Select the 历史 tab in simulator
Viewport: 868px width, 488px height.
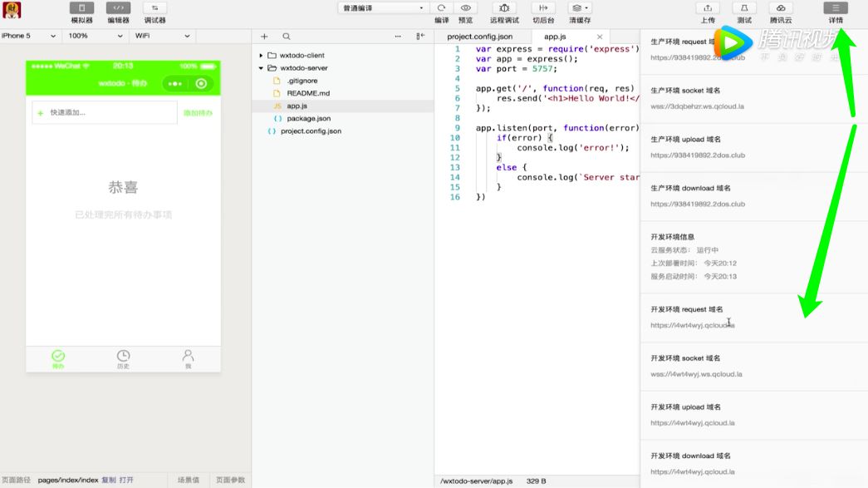point(123,359)
